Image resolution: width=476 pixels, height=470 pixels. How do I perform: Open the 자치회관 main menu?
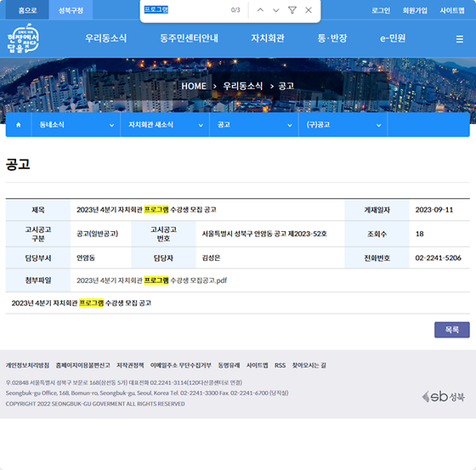268,38
